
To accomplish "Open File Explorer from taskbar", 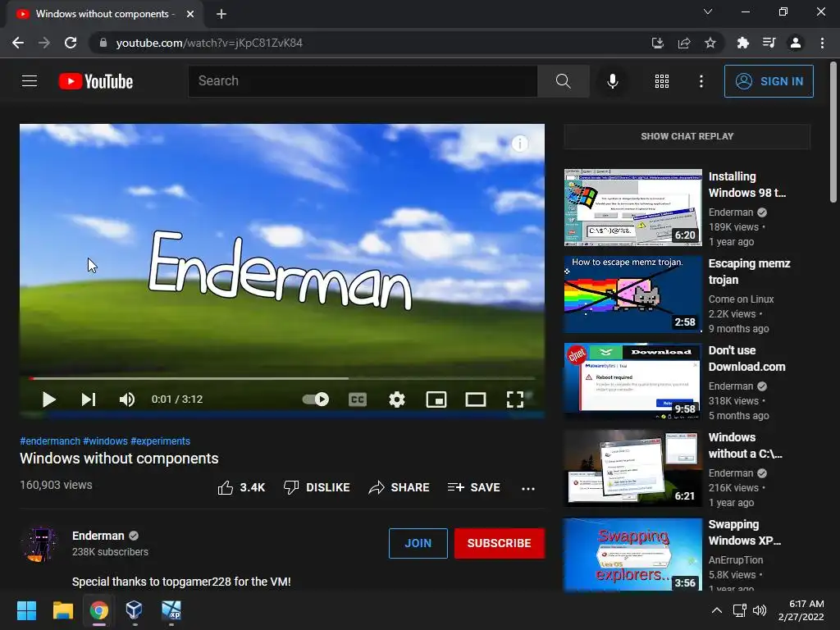I will click(x=62, y=610).
